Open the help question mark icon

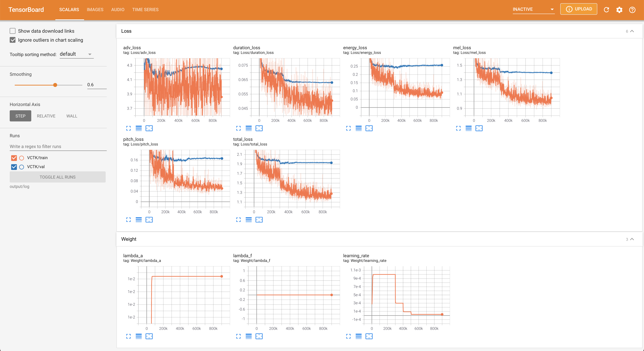(x=632, y=10)
